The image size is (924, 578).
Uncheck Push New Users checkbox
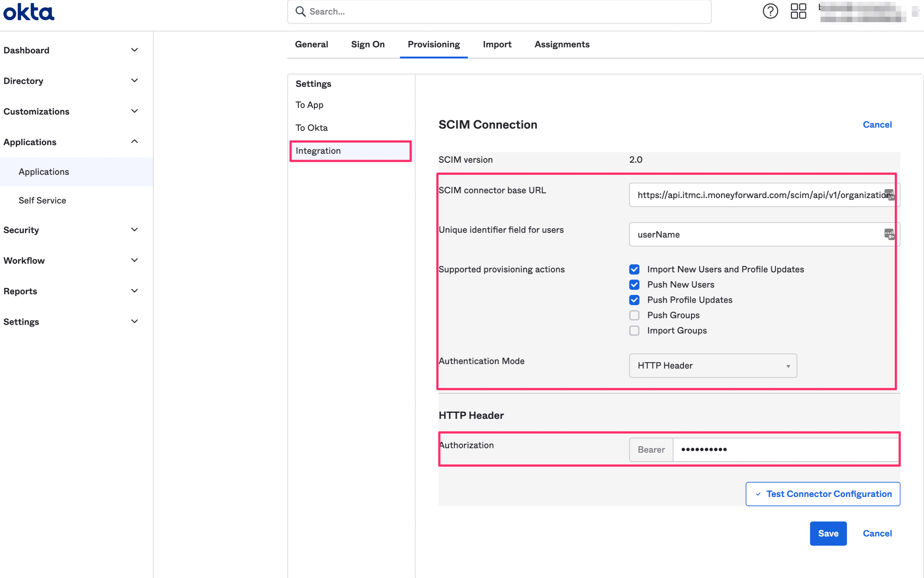634,284
